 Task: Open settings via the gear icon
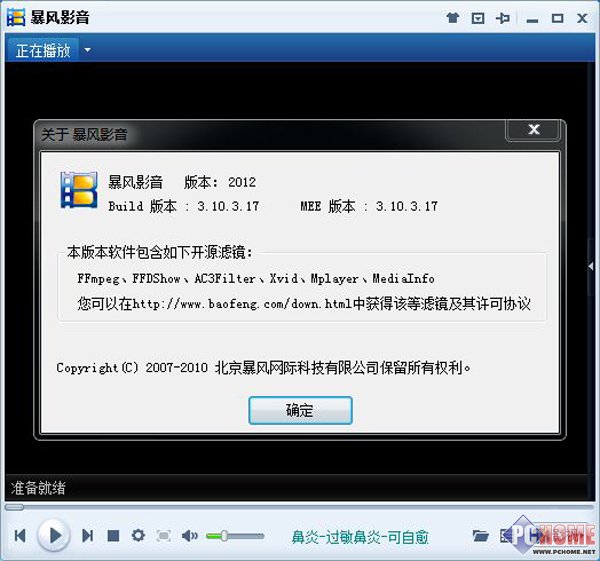point(138,535)
